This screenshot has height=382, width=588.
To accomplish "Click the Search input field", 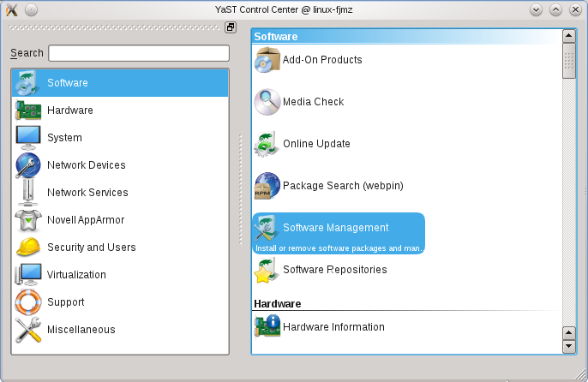I will (139, 53).
